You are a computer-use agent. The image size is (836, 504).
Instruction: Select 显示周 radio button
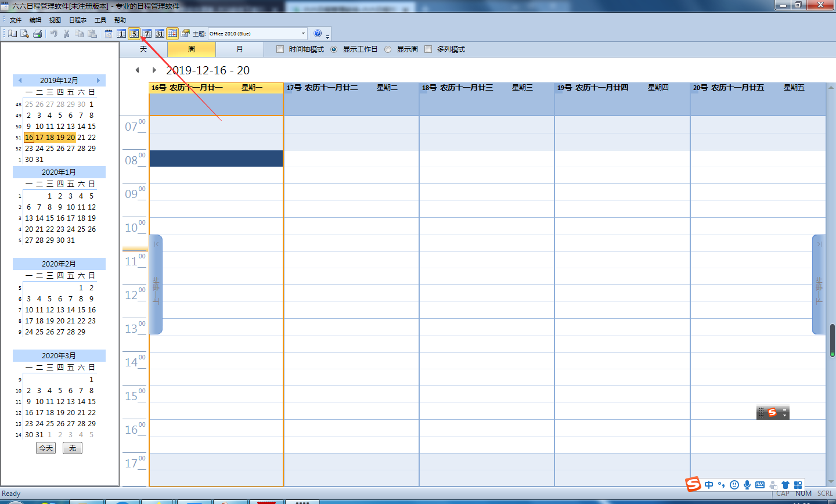(388, 49)
